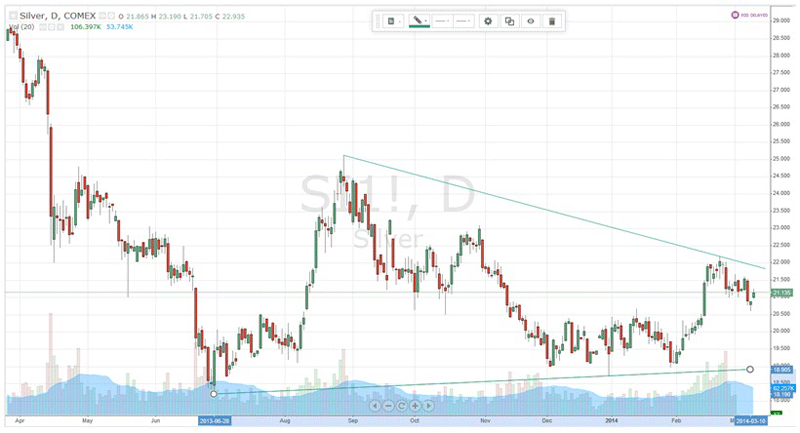Remove the Vol (20) indicator with X icon
800x433 pixels.
[60, 27]
